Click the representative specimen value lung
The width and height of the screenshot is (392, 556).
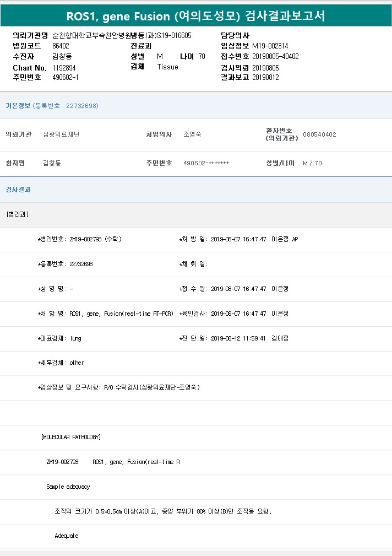(x=75, y=338)
